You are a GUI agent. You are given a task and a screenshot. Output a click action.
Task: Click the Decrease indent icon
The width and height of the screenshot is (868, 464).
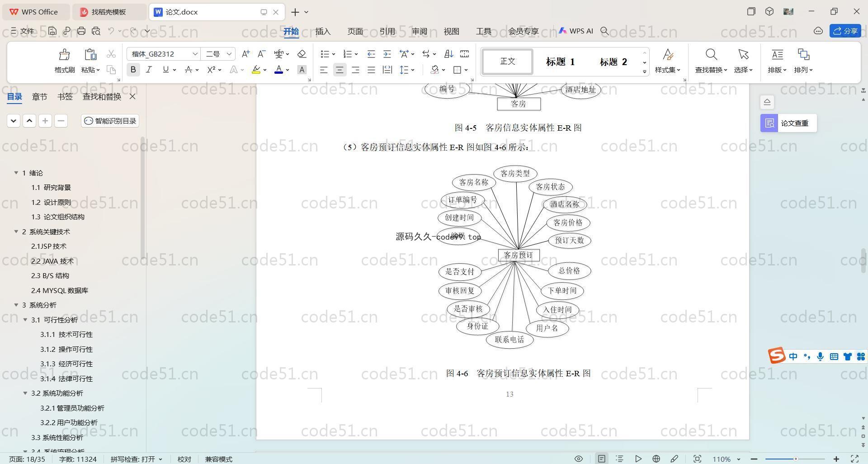(371, 54)
